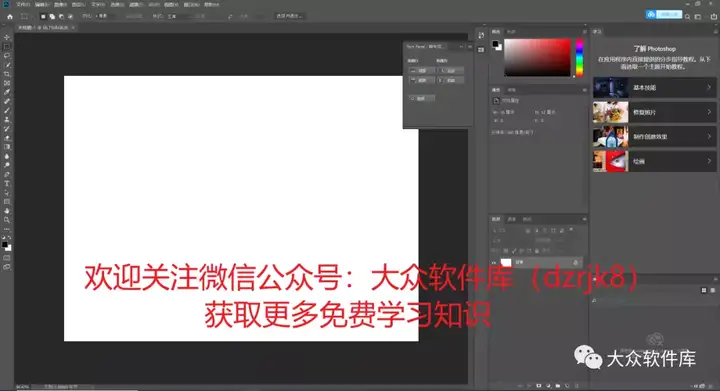720x391 pixels.
Task: Select the Crop tool
Action: click(x=6, y=74)
